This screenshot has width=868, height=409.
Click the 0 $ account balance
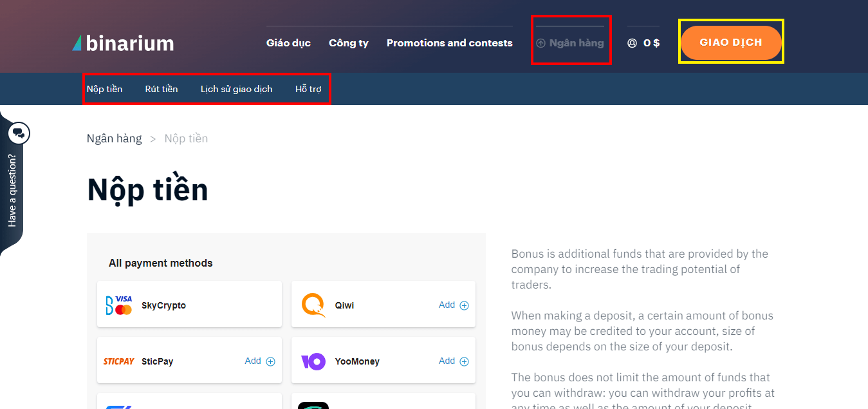click(x=652, y=43)
